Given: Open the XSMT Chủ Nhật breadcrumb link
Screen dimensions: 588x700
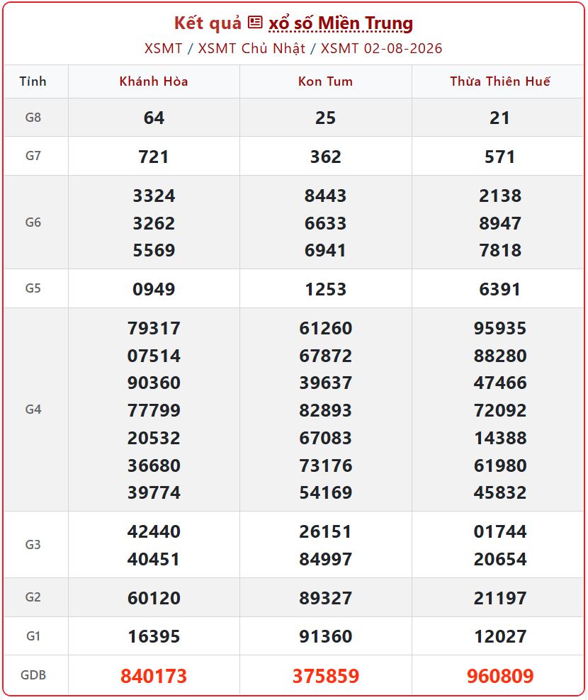Looking at the screenshot, I should tap(251, 48).
